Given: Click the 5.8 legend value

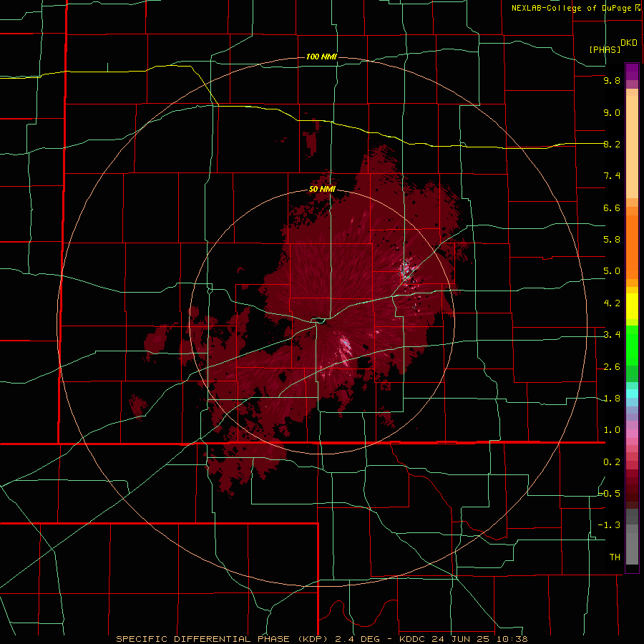Looking at the screenshot, I should 612,240.
